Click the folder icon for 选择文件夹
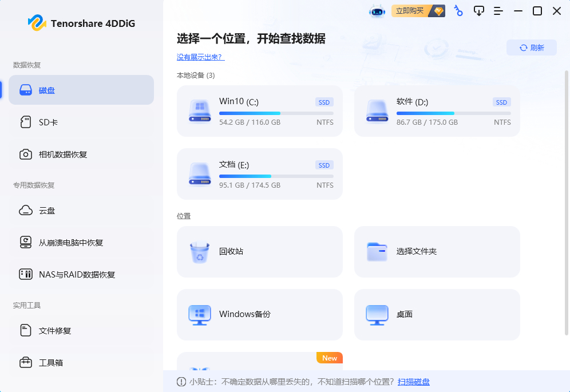The image size is (570, 392). click(377, 252)
